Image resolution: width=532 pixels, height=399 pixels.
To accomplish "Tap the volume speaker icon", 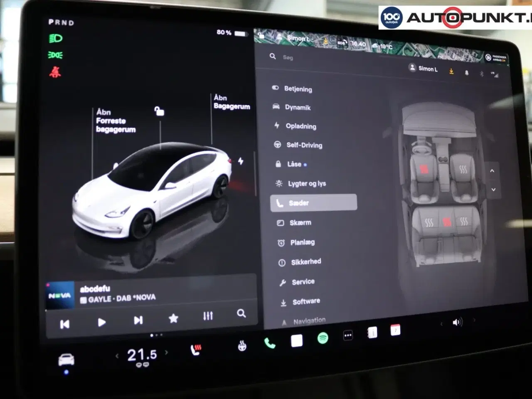I will (457, 322).
